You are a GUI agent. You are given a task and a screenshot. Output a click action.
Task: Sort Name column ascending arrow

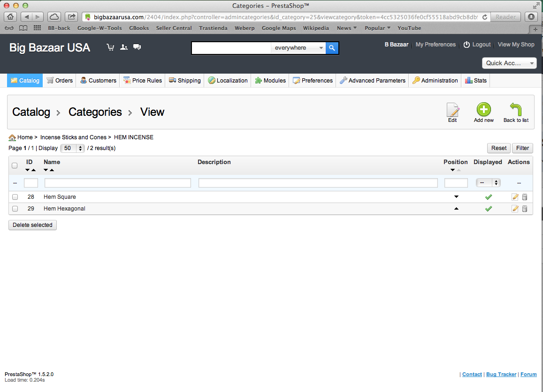[52, 170]
